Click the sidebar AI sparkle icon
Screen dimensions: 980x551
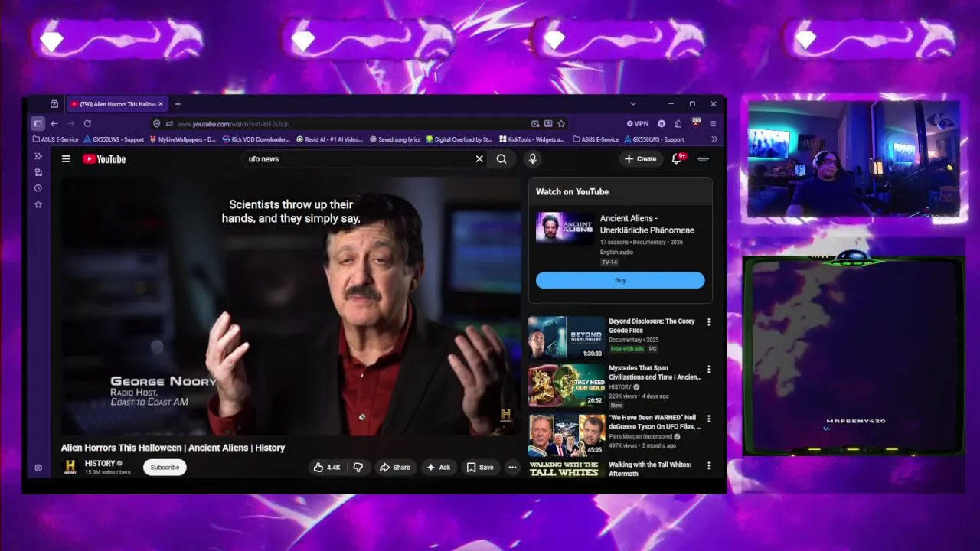tap(38, 156)
